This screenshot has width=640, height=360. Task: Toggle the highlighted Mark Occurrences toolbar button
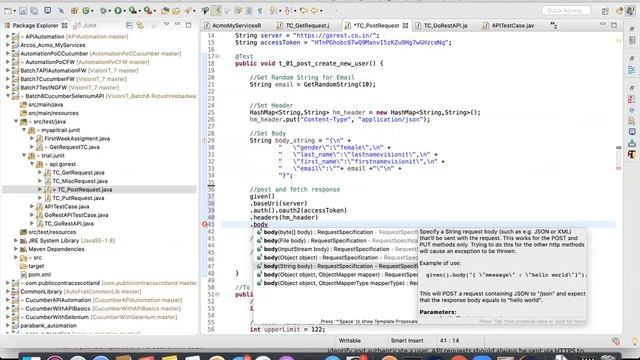[217, 11]
